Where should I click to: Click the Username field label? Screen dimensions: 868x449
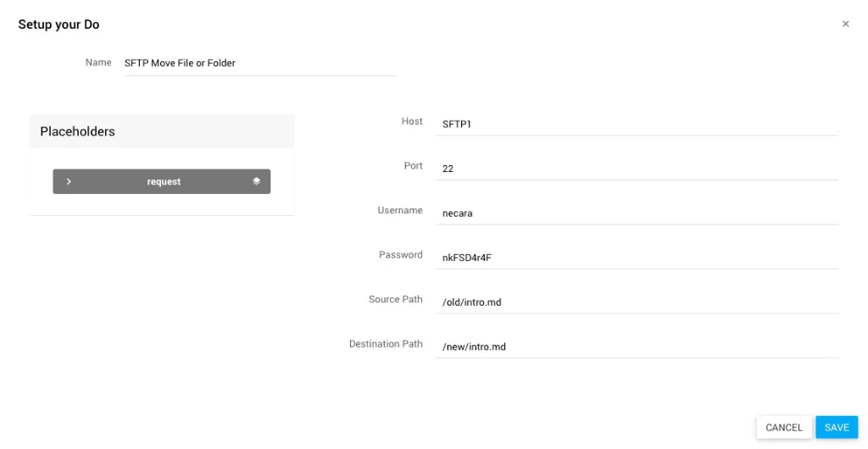click(400, 210)
